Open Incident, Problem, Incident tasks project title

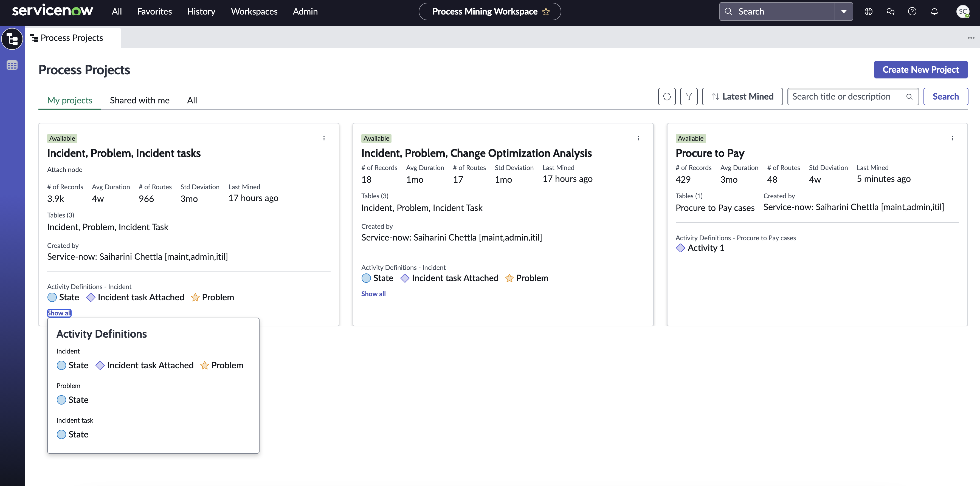click(124, 153)
